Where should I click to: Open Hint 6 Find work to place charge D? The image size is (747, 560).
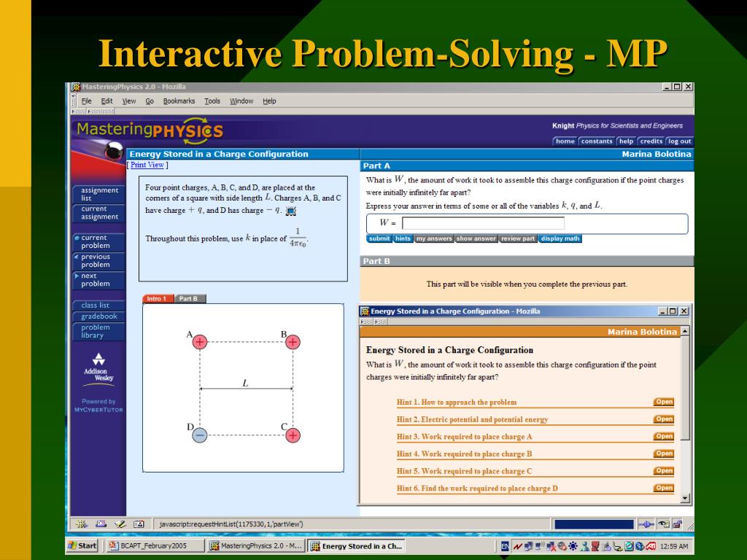tap(664, 488)
